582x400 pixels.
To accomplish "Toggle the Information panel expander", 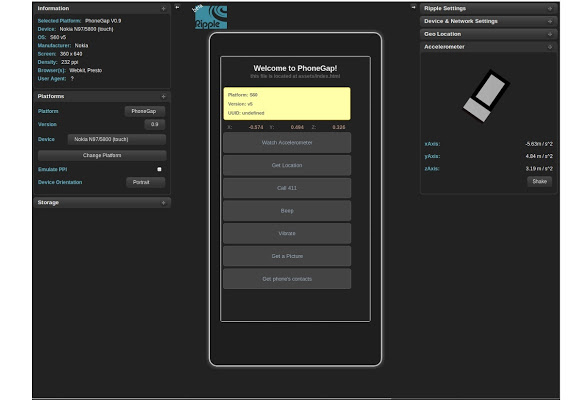I will point(163,9).
